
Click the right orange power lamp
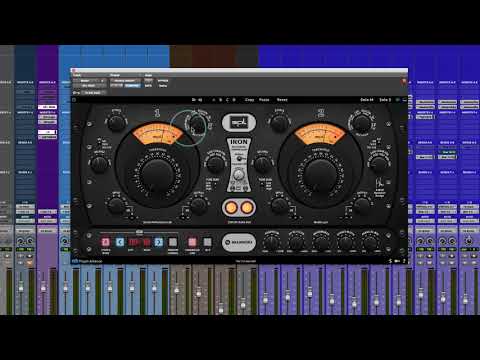point(247,207)
